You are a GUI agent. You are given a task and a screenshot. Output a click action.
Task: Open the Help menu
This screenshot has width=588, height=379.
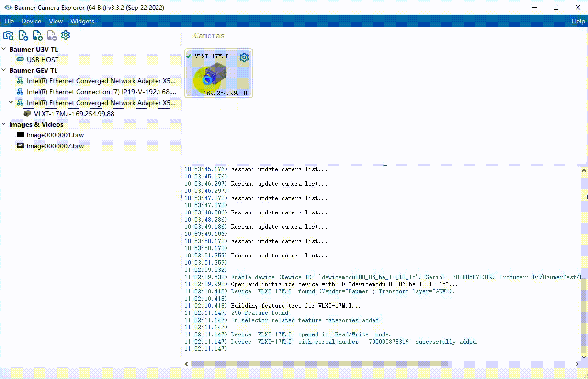point(578,21)
